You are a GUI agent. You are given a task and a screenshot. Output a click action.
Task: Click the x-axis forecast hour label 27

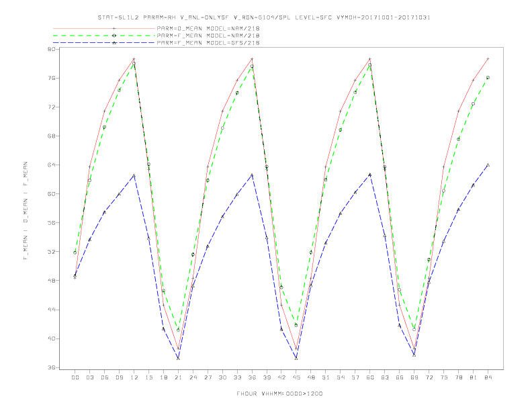(208, 377)
